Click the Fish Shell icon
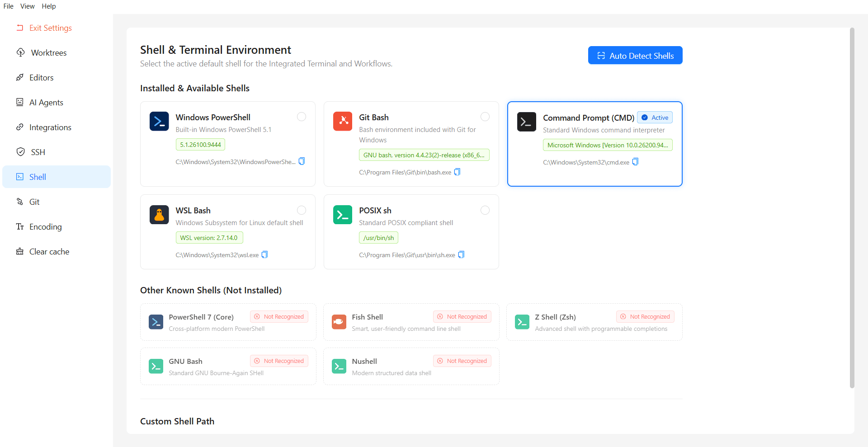 [x=339, y=322]
